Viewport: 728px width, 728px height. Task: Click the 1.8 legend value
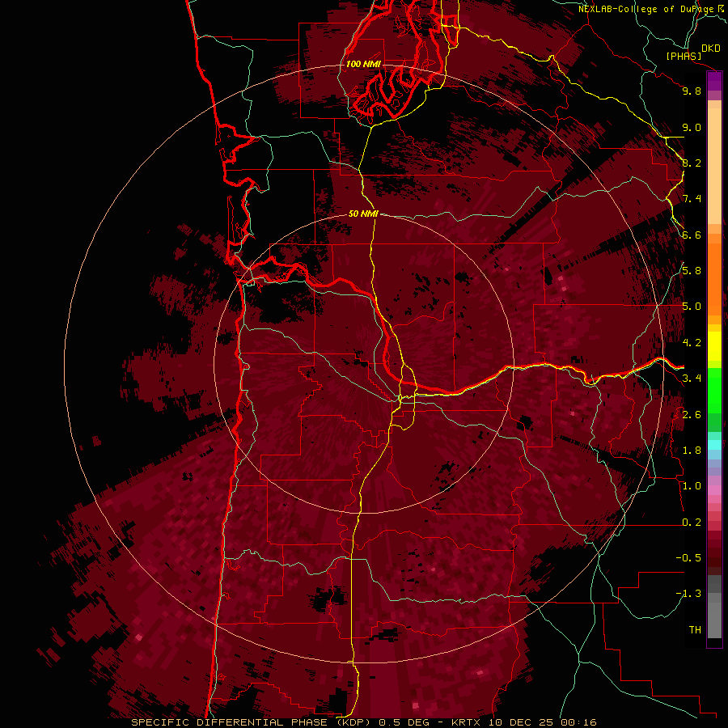point(692,451)
